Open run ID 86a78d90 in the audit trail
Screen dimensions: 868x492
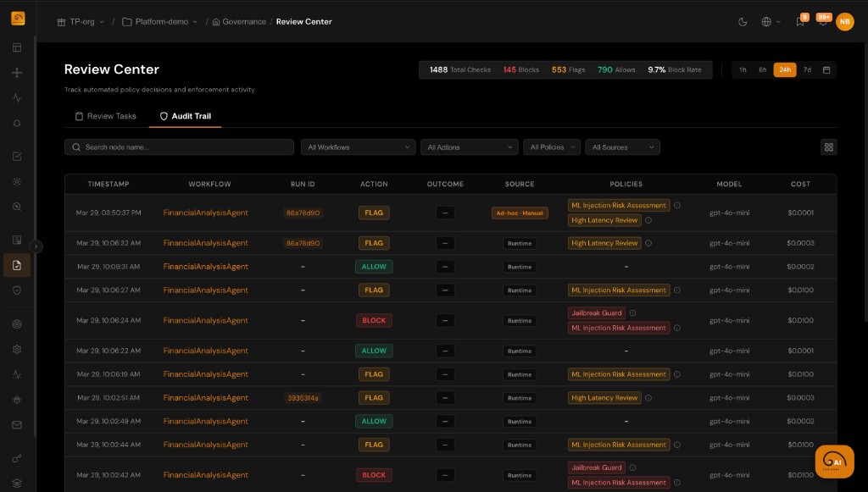coord(303,213)
